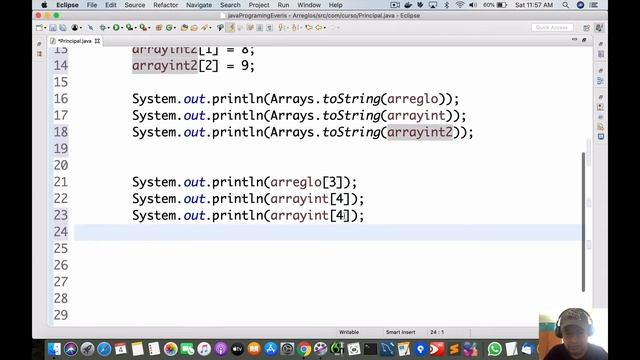This screenshot has width=640, height=360.
Task: Open the File menu
Action: (x=92, y=5)
